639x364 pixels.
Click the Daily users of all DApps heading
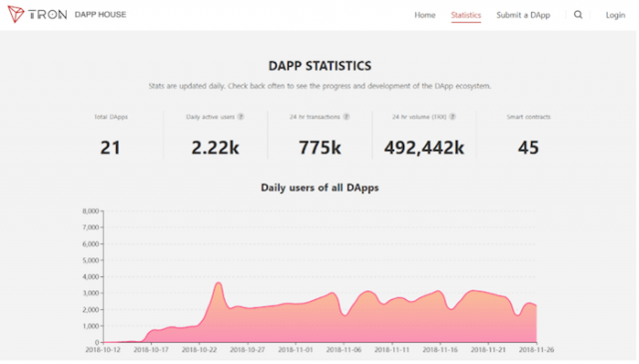(x=319, y=187)
